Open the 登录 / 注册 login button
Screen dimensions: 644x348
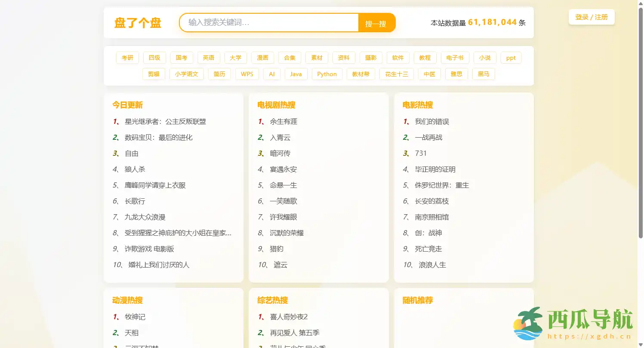(x=592, y=17)
